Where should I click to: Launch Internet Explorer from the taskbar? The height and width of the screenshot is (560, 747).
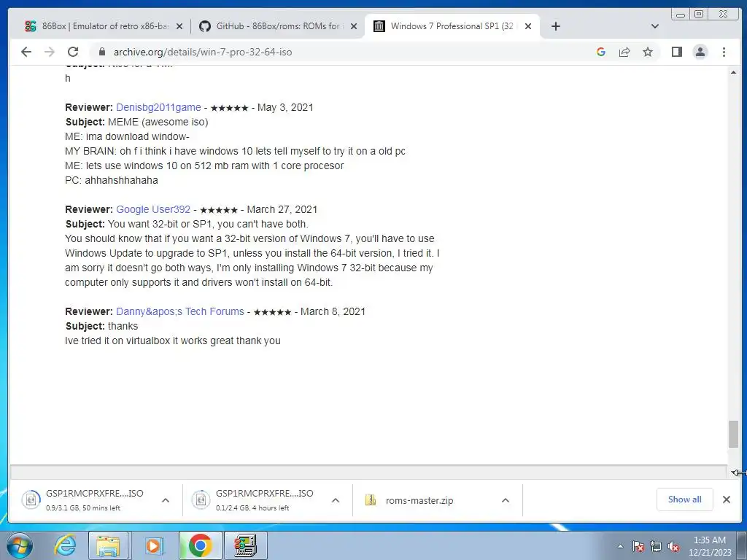click(x=65, y=545)
